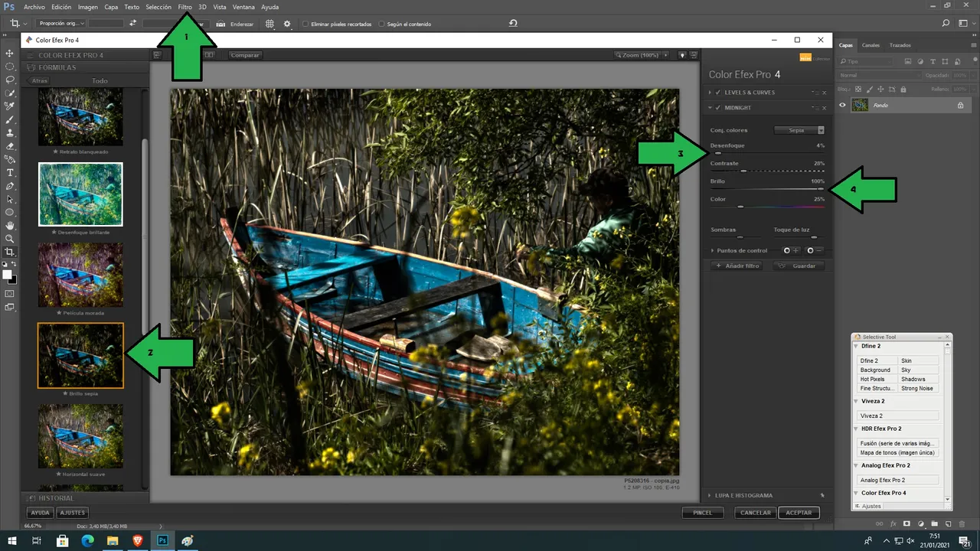Open the Imagen menu
The image size is (980, 551).
[88, 7]
